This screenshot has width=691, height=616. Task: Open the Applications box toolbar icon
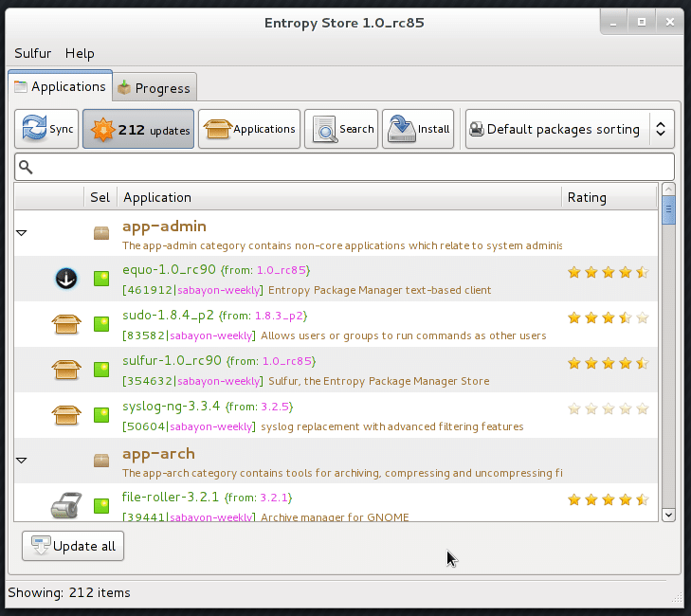(x=249, y=129)
